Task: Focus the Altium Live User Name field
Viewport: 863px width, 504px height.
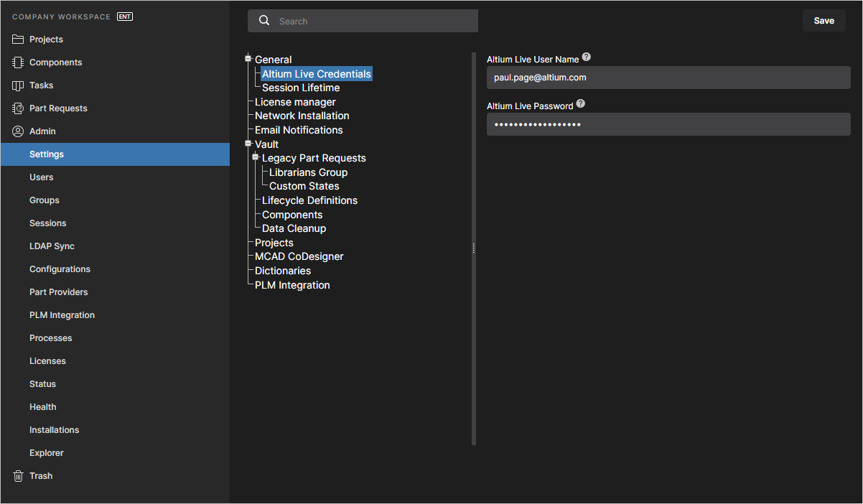Action: click(668, 78)
